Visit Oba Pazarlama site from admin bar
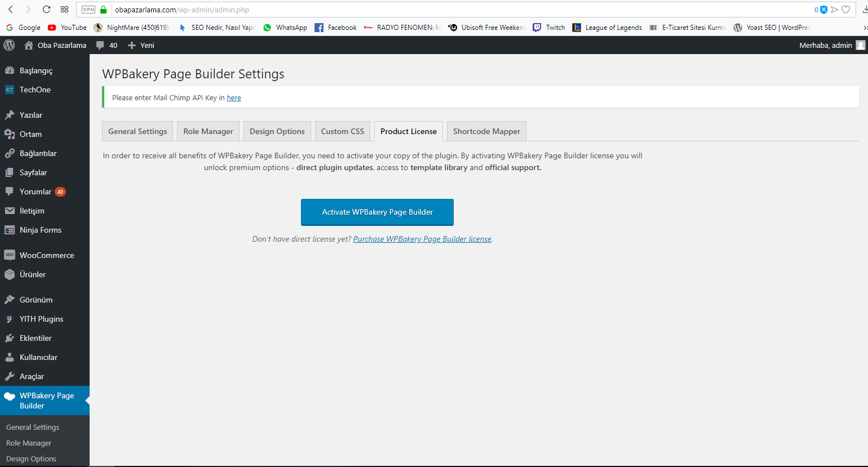This screenshot has height=467, width=868. [x=55, y=45]
